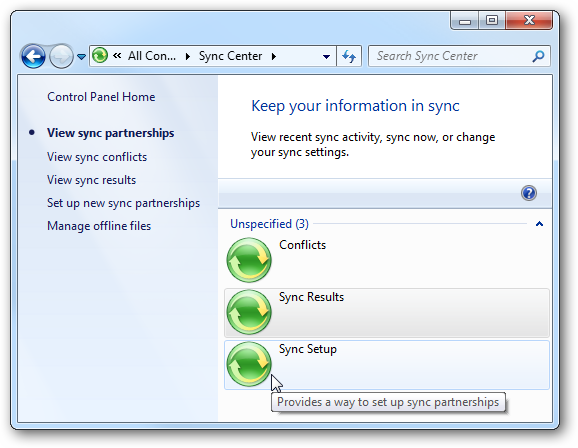Click the refresh button beside address bar
This screenshot has width=578, height=448.
[349, 56]
